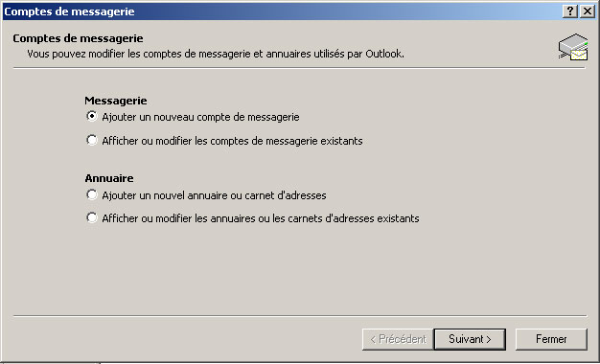Click the label text 'nouvel annuaire ou carnet d'adresses'
This screenshot has height=364, width=600.
(x=240, y=195)
